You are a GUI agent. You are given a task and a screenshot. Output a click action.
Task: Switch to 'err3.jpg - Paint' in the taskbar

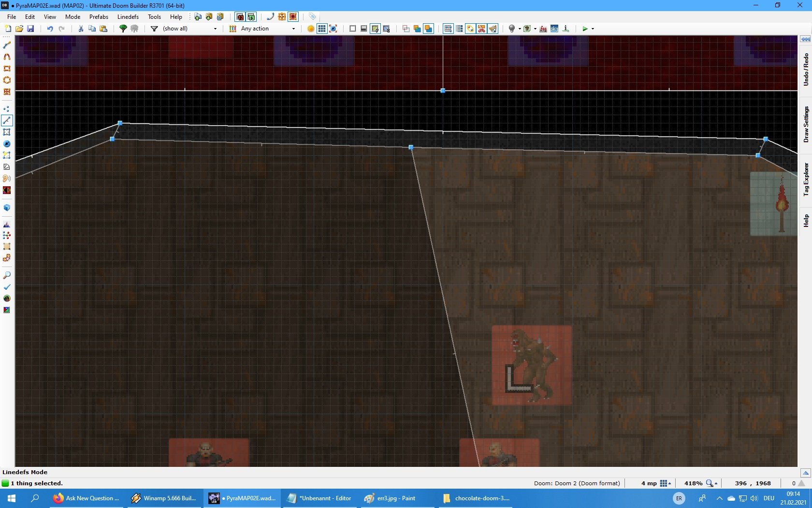pos(395,498)
